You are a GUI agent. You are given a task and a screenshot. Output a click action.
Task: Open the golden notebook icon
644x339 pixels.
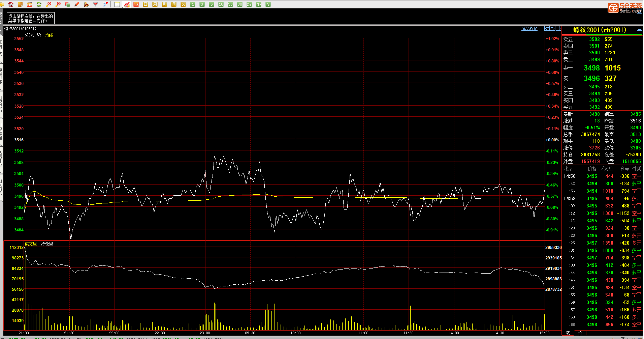(x=20, y=4)
